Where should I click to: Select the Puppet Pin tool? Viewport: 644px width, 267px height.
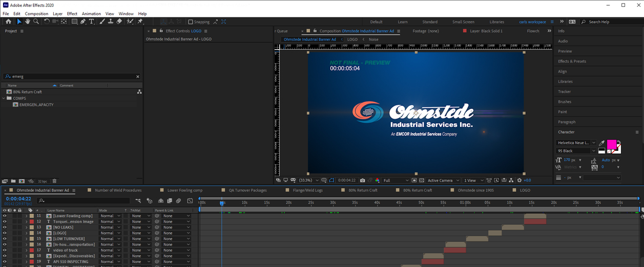point(140,21)
